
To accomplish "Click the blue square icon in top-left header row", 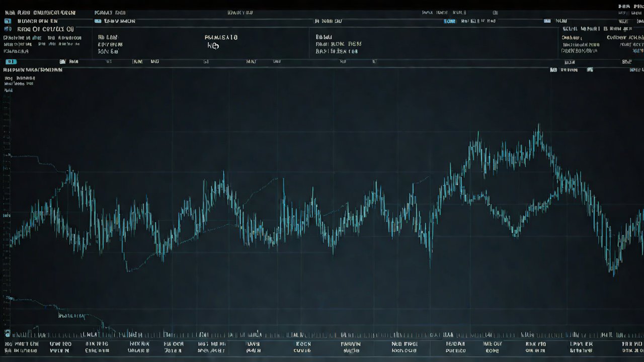I will click(8, 21).
